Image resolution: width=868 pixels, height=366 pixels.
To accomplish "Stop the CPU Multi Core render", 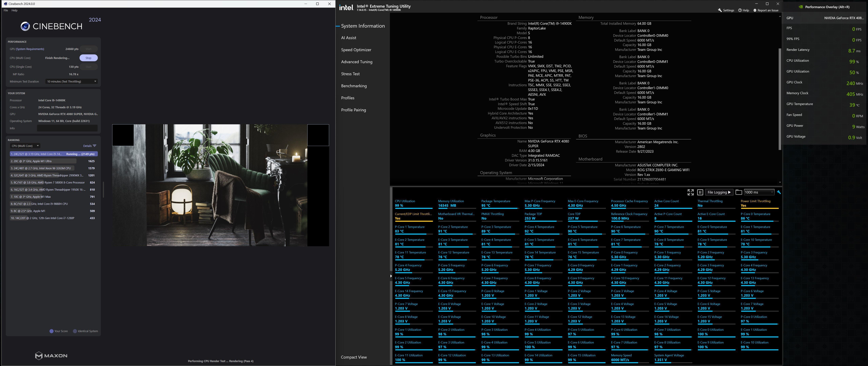I will [x=88, y=58].
